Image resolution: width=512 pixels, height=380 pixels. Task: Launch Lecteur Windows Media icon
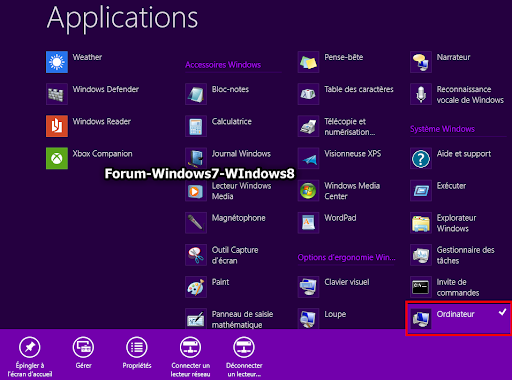pyautogui.click(x=196, y=190)
